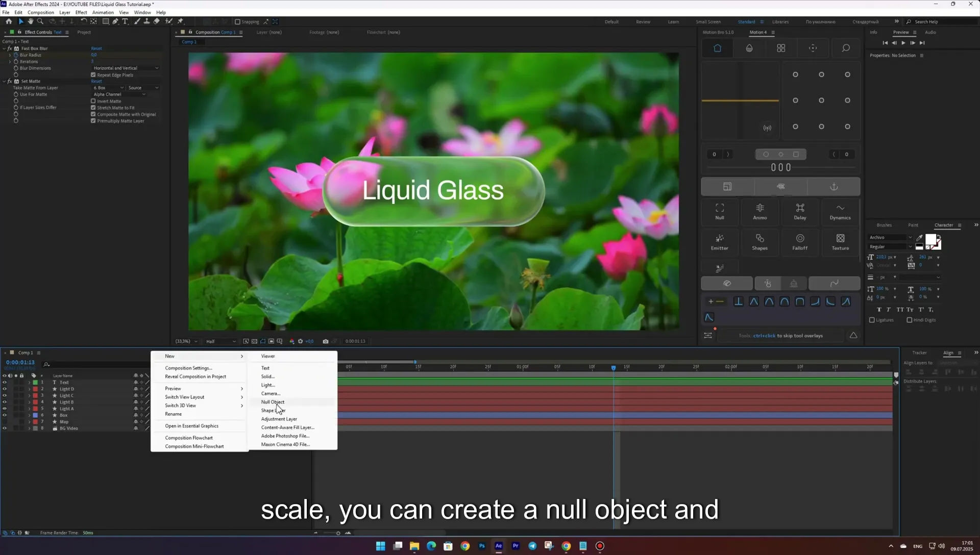The image size is (980, 555).
Task: Select Composition Settings in context menu
Action: tap(188, 368)
